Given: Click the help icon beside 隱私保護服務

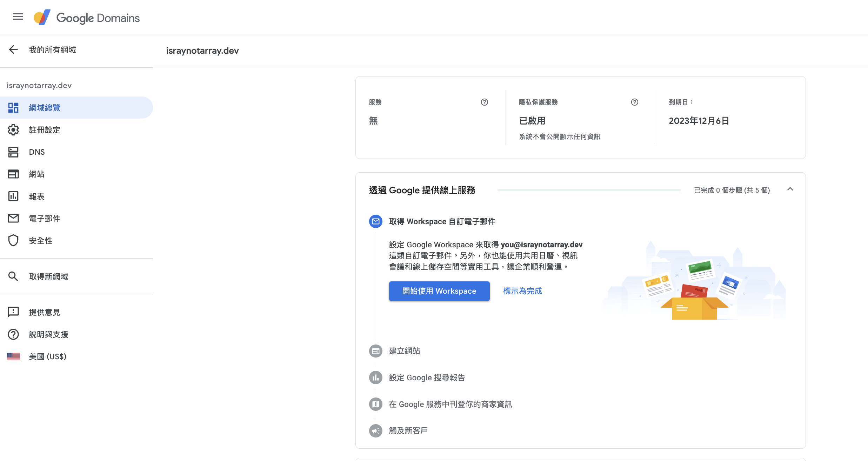Looking at the screenshot, I should [634, 102].
